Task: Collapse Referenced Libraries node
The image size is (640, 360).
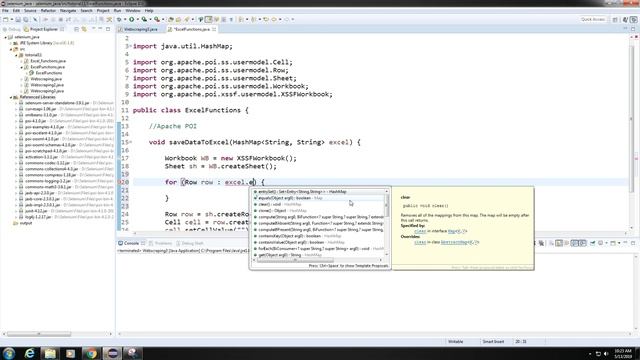Action: [11, 97]
